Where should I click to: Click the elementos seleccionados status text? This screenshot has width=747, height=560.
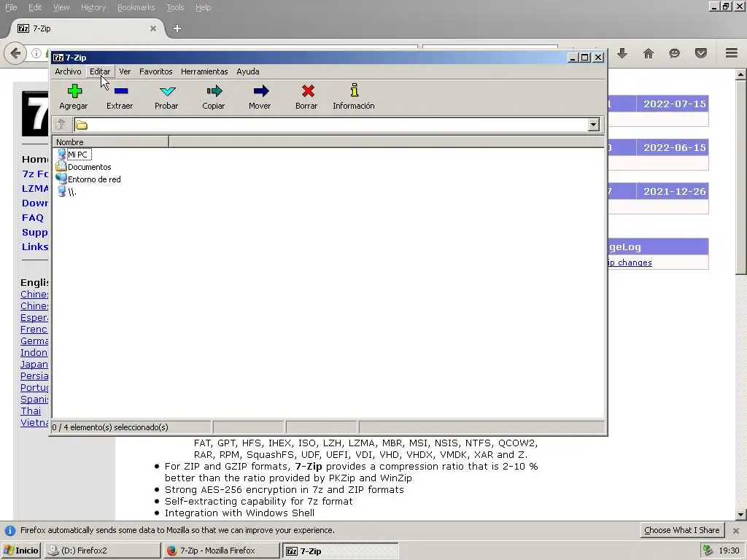click(x=110, y=427)
